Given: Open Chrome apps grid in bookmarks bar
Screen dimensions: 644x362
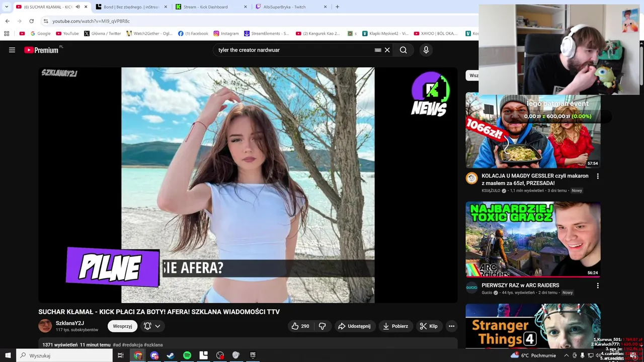Looking at the screenshot, I should pos(7,33).
